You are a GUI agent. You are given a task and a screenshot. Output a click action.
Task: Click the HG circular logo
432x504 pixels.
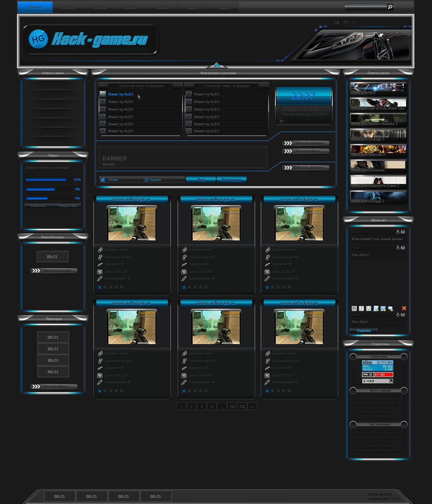38,39
